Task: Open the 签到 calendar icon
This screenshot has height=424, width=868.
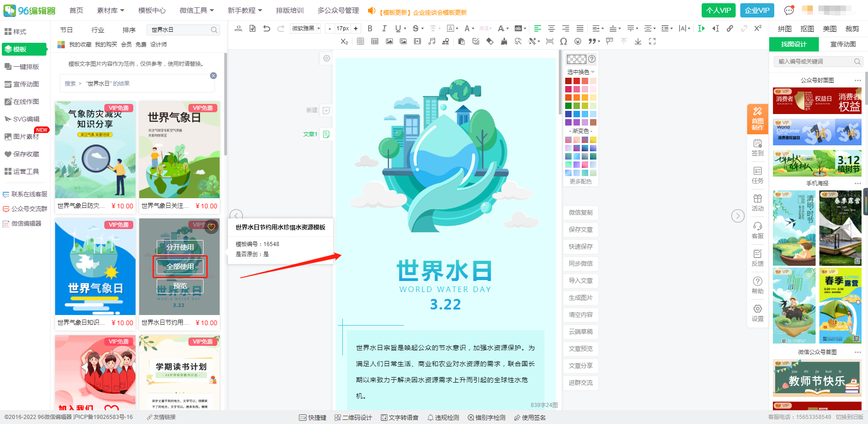Action: (x=758, y=147)
